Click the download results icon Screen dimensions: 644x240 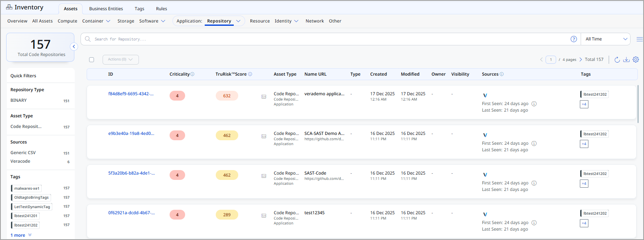[626, 60]
